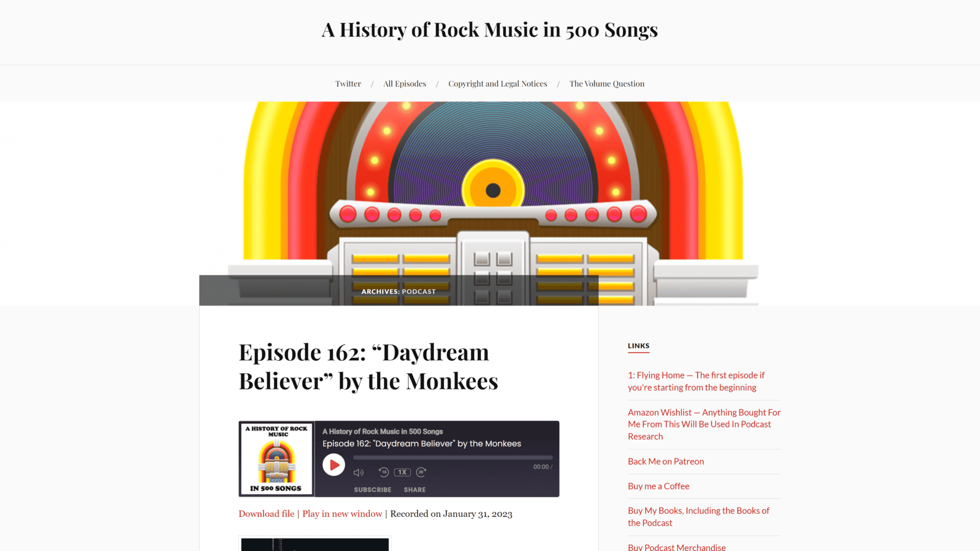This screenshot has height=551, width=980.
Task: Click the SUBSCRIBE button in podcast player
Action: pos(372,490)
